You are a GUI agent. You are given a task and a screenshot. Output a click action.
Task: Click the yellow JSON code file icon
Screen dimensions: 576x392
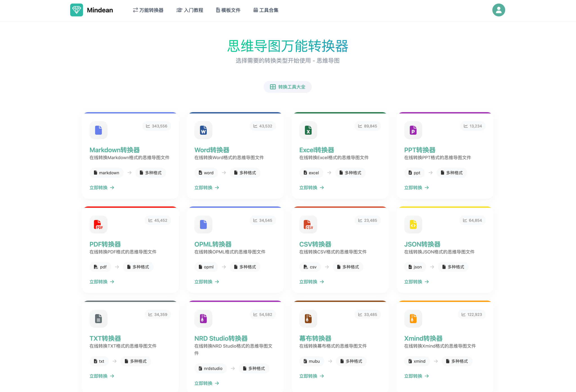pyautogui.click(x=413, y=224)
